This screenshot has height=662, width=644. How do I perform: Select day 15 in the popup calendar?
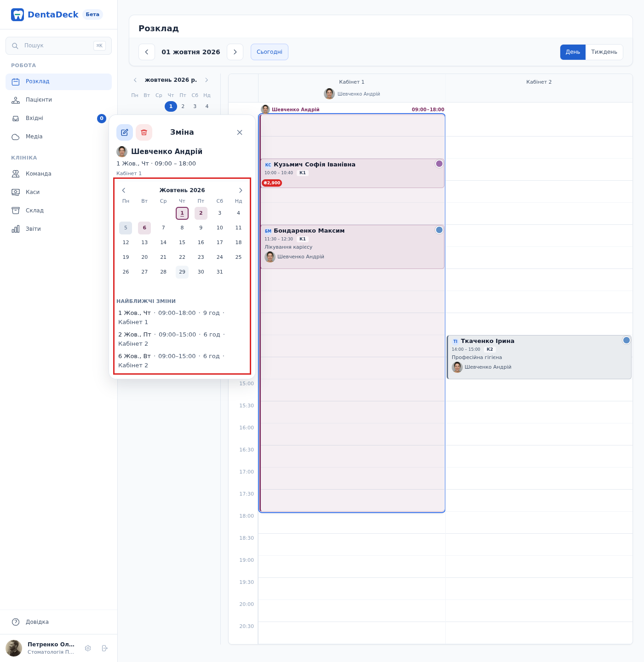(182, 243)
